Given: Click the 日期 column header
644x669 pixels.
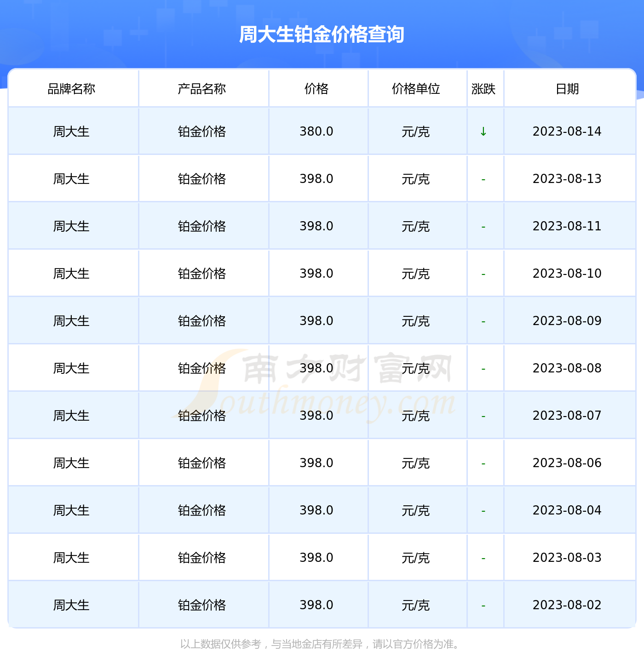Looking at the screenshot, I should (567, 89).
